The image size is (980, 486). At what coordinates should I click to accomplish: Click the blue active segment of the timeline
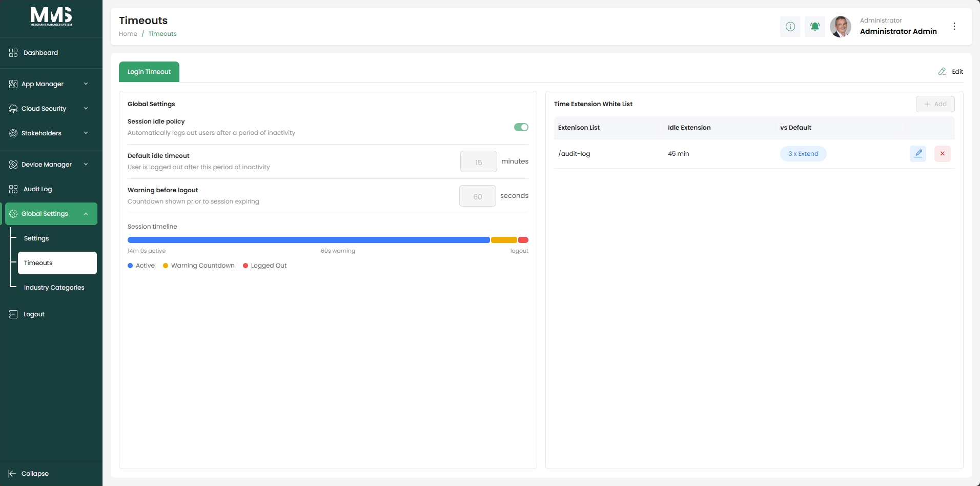(x=309, y=240)
